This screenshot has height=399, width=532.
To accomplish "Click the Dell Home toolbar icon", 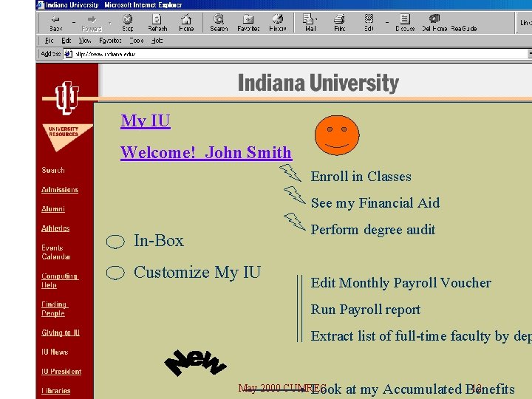I will click(434, 18).
